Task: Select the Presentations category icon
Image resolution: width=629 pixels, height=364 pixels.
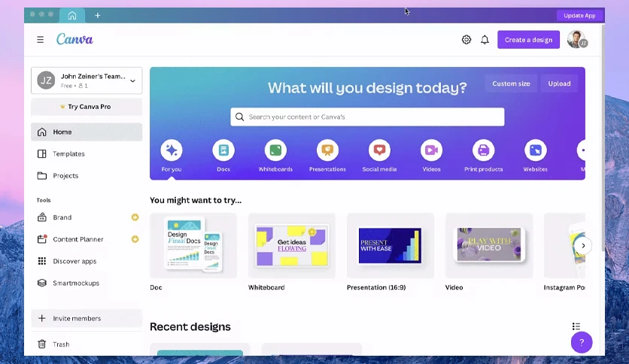Action: (x=328, y=150)
